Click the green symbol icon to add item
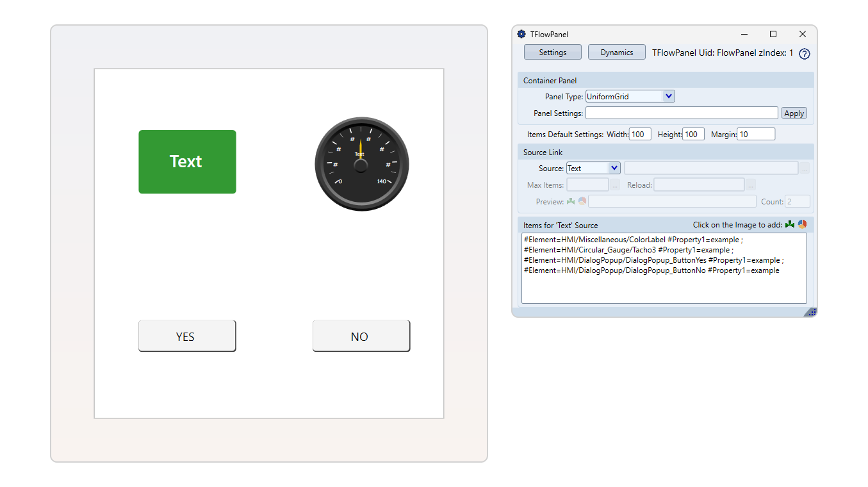868x487 pixels. [x=790, y=225]
